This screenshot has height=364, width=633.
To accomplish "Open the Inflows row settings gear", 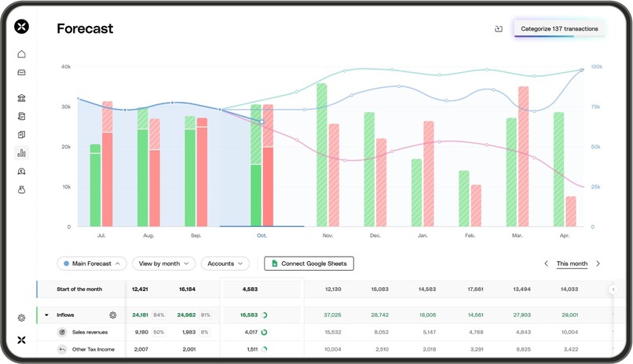I will point(112,315).
